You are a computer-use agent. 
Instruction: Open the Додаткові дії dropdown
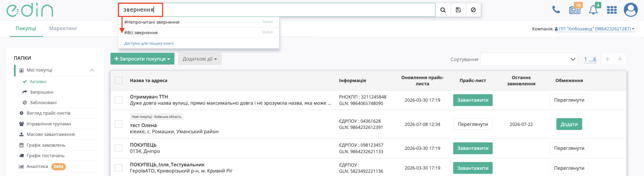pyautogui.click(x=200, y=59)
